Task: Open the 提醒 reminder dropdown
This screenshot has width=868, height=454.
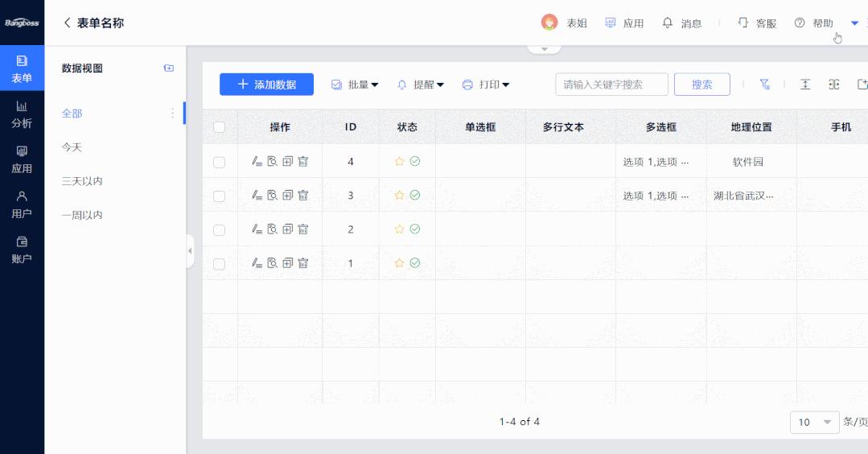Action: [x=421, y=85]
